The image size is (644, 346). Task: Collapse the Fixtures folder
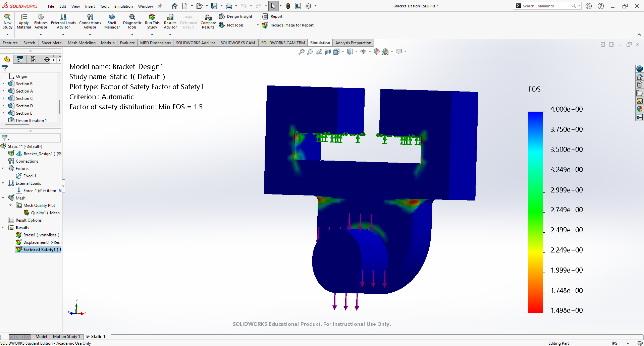3,169
